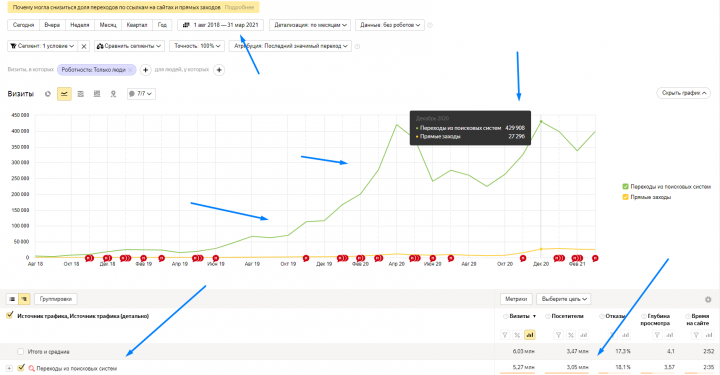Viewport: 720px width, 375px height.
Task: Select the 'Сегодня' period tab
Action: tap(23, 25)
